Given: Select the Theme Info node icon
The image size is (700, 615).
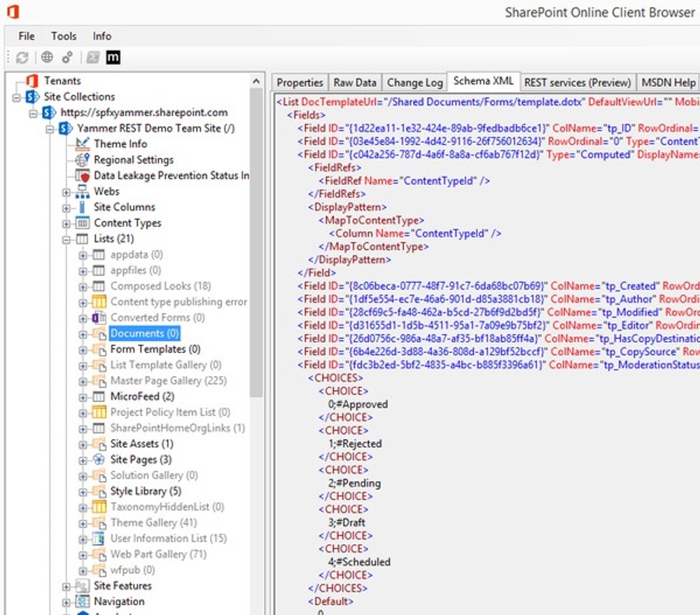Looking at the screenshot, I should 83,144.
